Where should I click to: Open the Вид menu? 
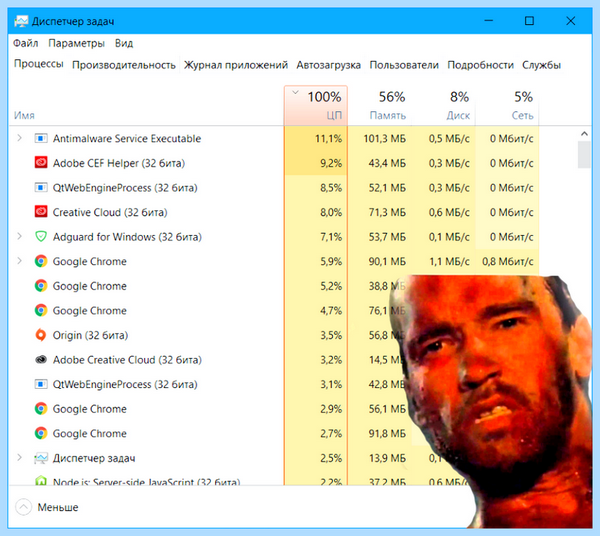[x=124, y=43]
